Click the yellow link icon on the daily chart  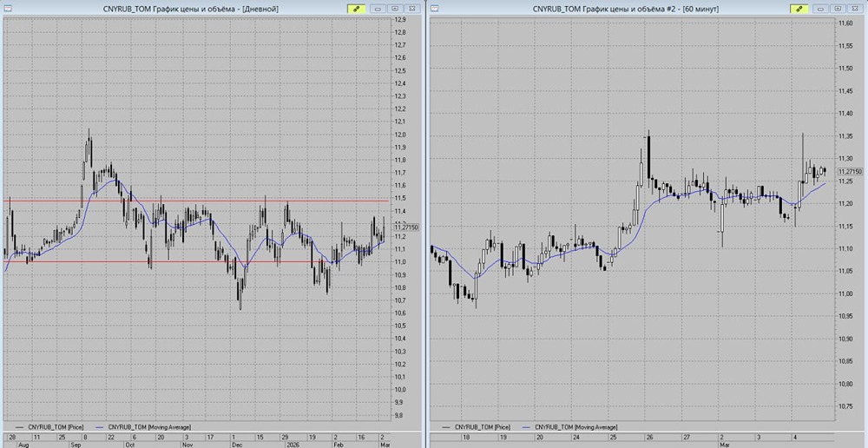(356, 8)
